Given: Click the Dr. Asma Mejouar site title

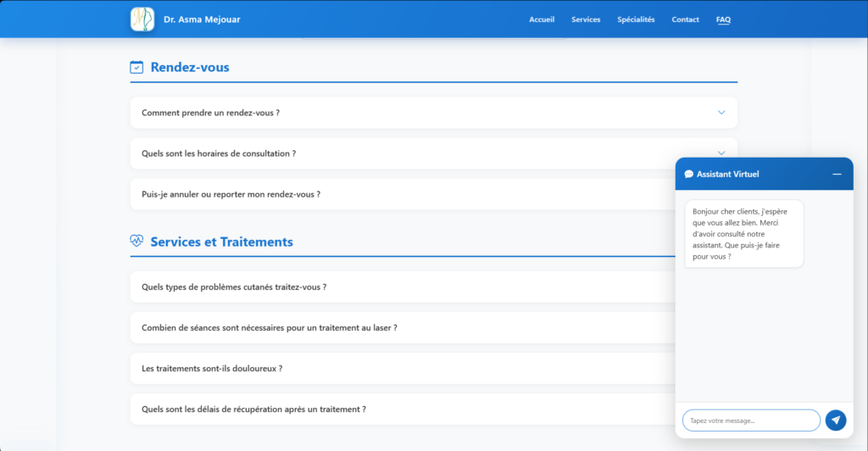Looking at the screenshot, I should 202,19.
